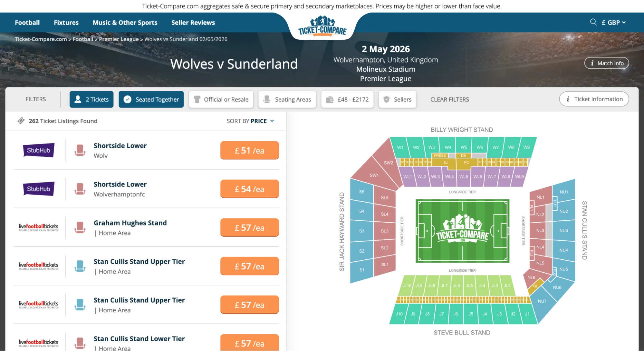Click the seat icon next to Seating Areas filter
This screenshot has width=644, height=351.
(x=266, y=99)
